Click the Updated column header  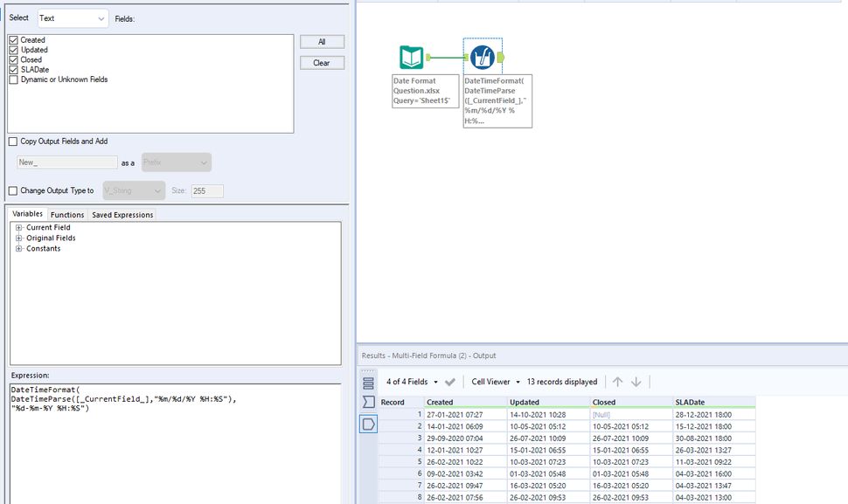548,403
